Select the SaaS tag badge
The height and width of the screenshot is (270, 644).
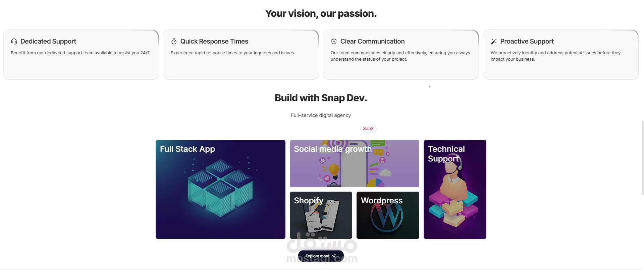[x=368, y=129]
